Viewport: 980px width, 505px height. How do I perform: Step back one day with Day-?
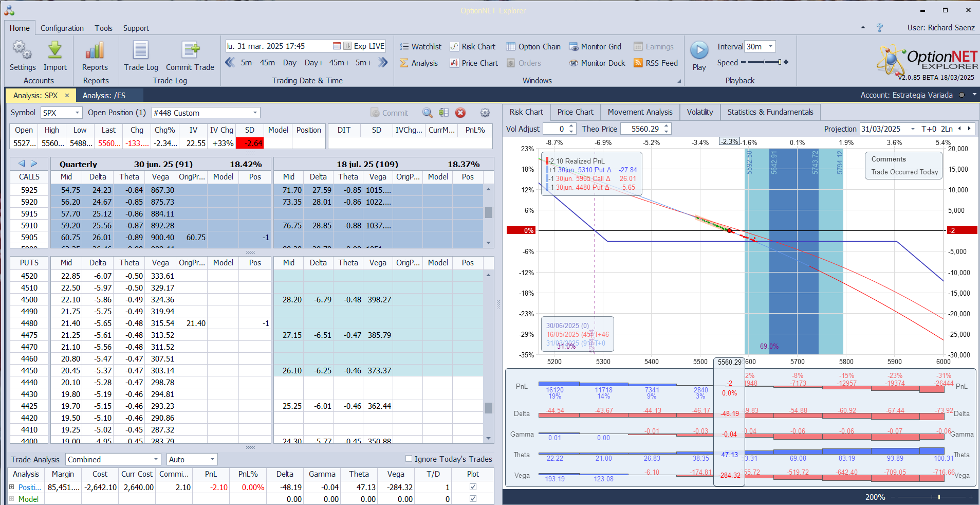pyautogui.click(x=291, y=63)
